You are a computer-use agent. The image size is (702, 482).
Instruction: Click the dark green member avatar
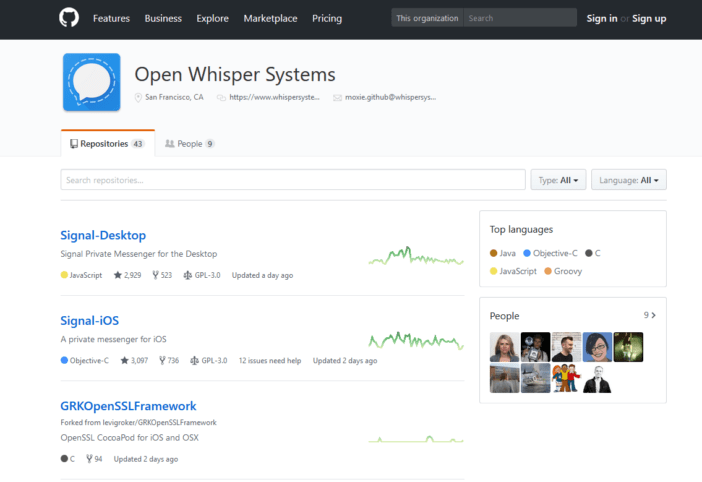coord(628,347)
